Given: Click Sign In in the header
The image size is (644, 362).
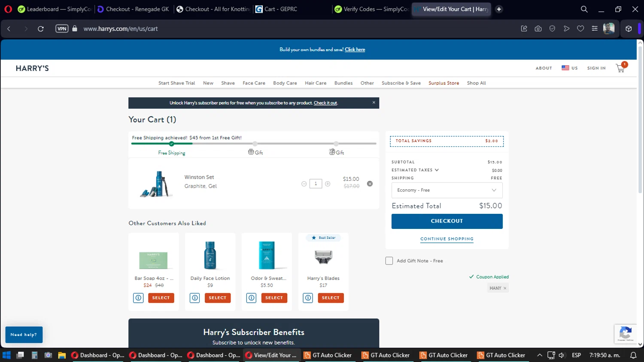Looking at the screenshot, I should (x=596, y=68).
